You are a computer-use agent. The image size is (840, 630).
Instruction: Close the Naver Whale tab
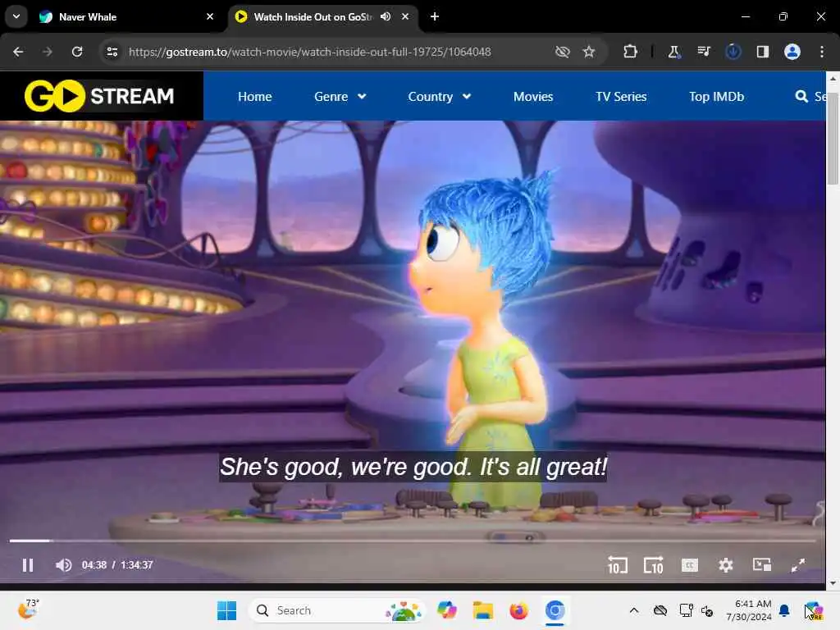210,16
